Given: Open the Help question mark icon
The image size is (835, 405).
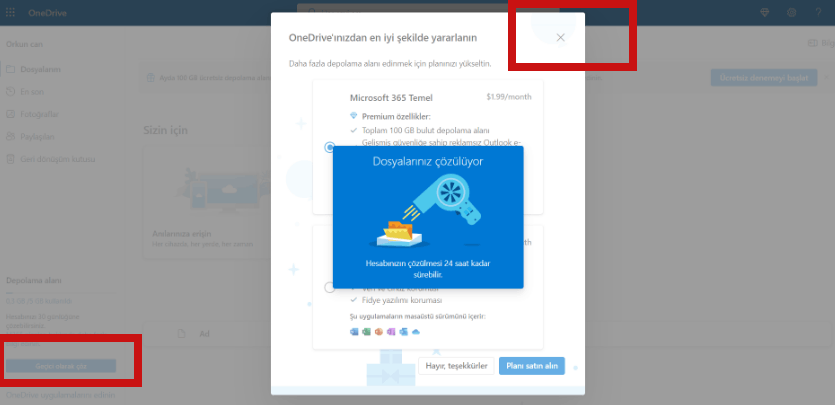Looking at the screenshot, I should pyautogui.click(x=818, y=13).
